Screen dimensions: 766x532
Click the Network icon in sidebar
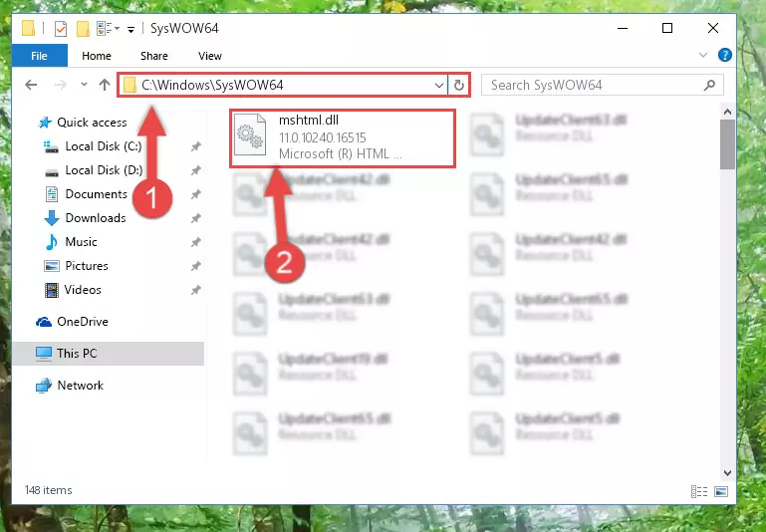click(44, 386)
